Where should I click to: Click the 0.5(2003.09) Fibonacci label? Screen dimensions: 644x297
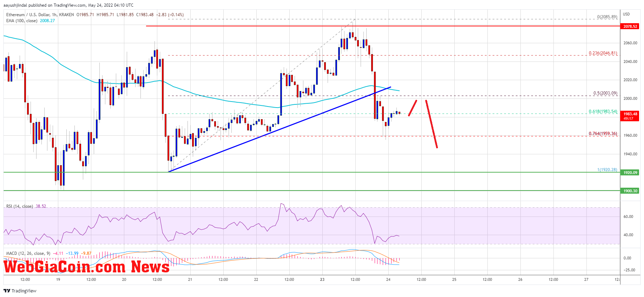coord(605,93)
